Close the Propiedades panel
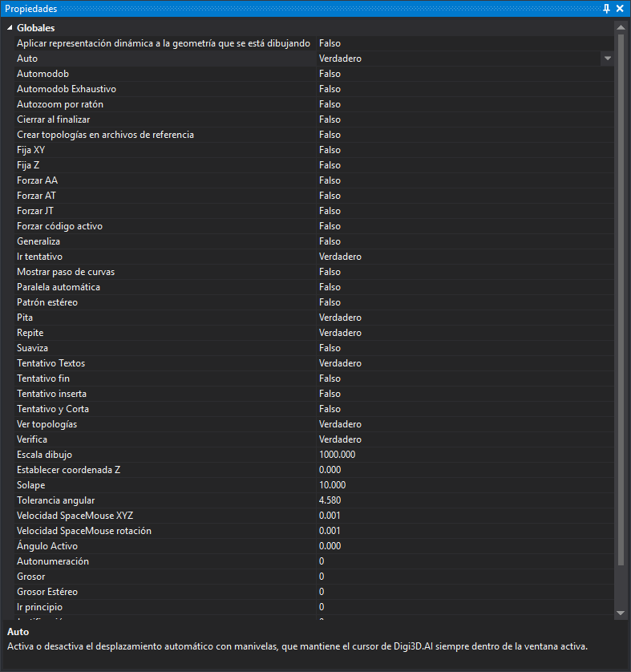Screen dimensions: 631x672 pos(620,9)
